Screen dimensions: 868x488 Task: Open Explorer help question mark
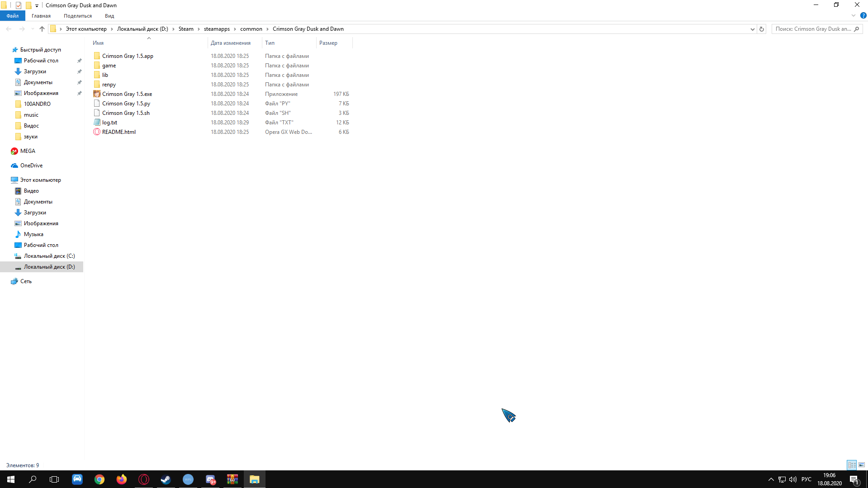point(863,15)
